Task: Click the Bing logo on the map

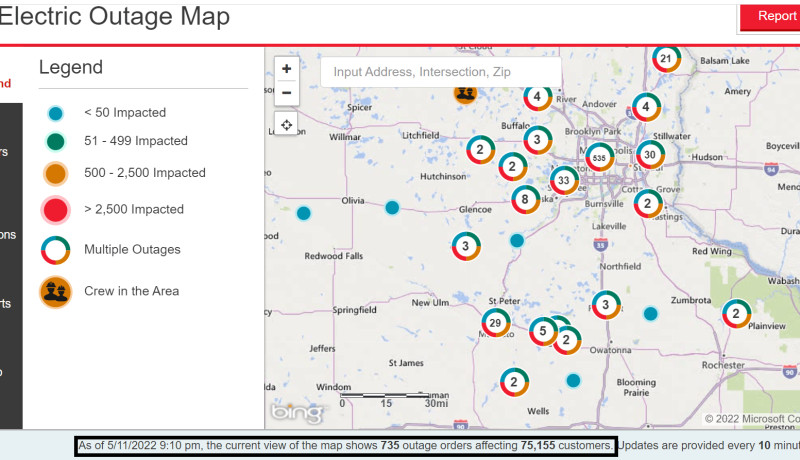Action: click(x=296, y=411)
